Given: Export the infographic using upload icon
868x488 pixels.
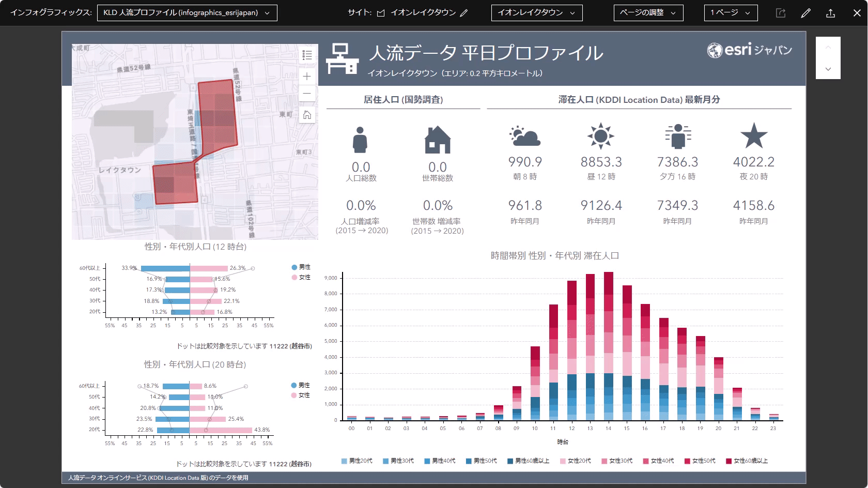Looking at the screenshot, I should 830,13.
